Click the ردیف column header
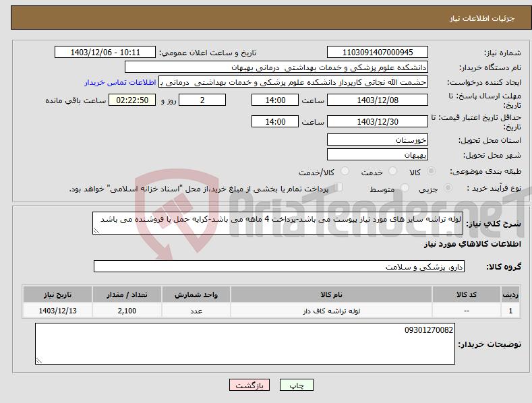Screen dimensions: 532x403 (x=510, y=294)
